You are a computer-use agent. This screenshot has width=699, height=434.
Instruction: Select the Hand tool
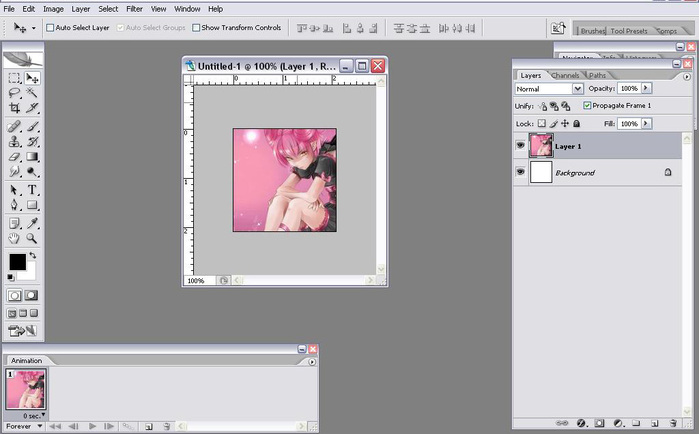pyautogui.click(x=14, y=238)
